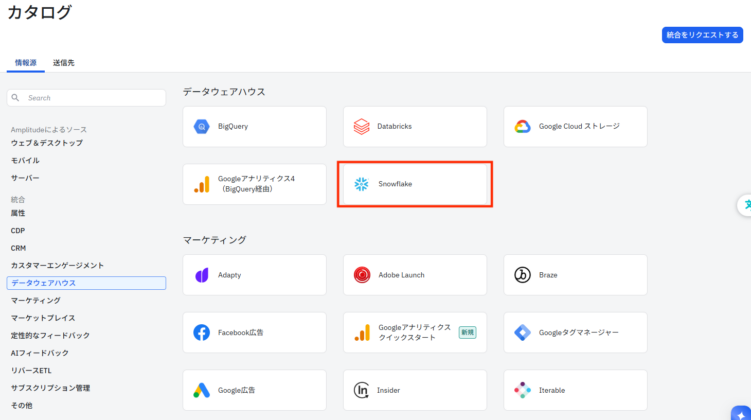
Task: Click the Googleタグマネージャー icon
Action: pos(522,332)
